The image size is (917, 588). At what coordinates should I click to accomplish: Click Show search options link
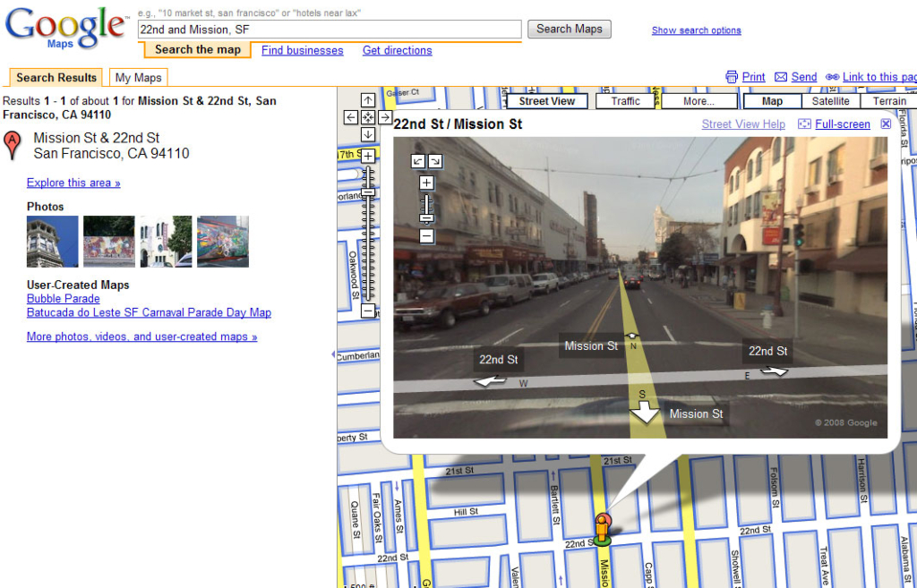[x=697, y=30]
